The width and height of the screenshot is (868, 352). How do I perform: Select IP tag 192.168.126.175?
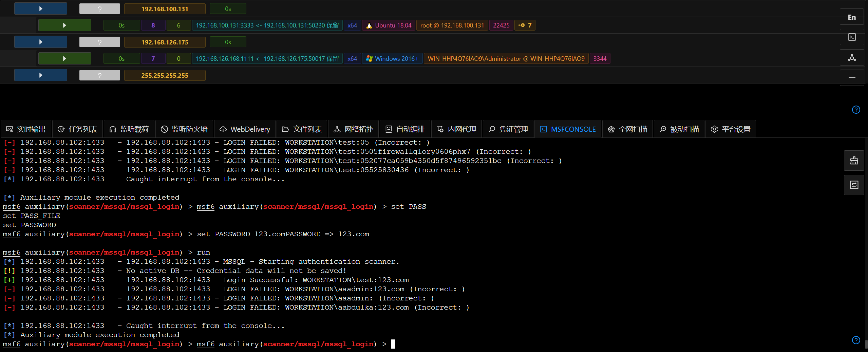(x=165, y=42)
